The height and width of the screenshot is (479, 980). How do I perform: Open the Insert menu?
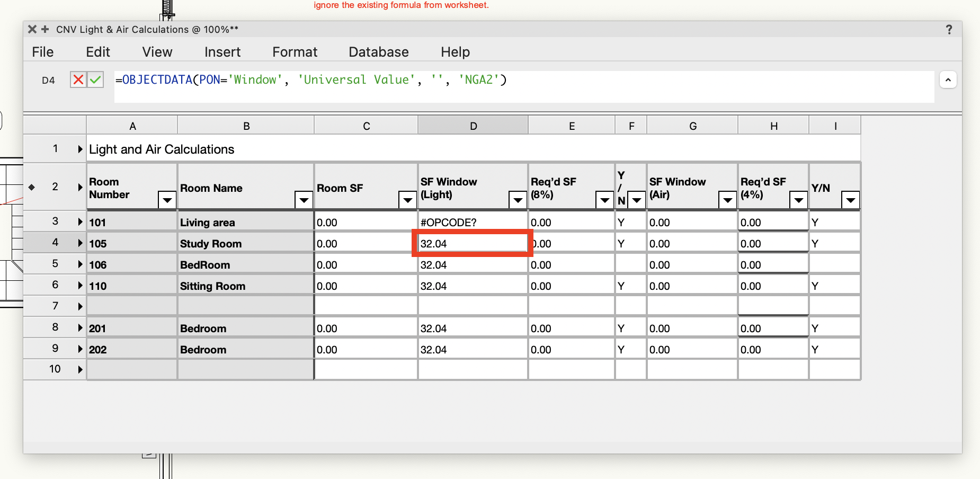click(222, 51)
